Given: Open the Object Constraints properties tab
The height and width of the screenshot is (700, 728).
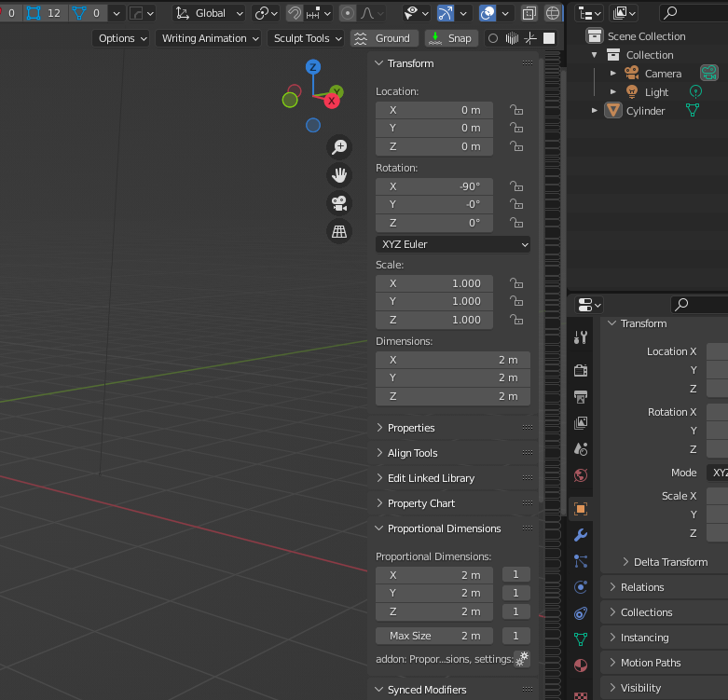Looking at the screenshot, I should click(581, 613).
